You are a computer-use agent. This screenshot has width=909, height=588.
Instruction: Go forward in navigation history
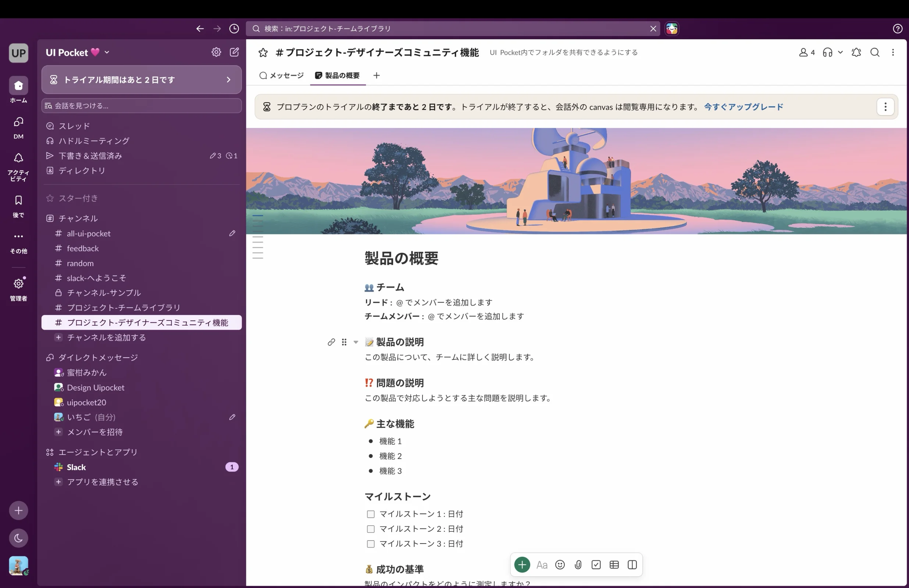tap(217, 29)
